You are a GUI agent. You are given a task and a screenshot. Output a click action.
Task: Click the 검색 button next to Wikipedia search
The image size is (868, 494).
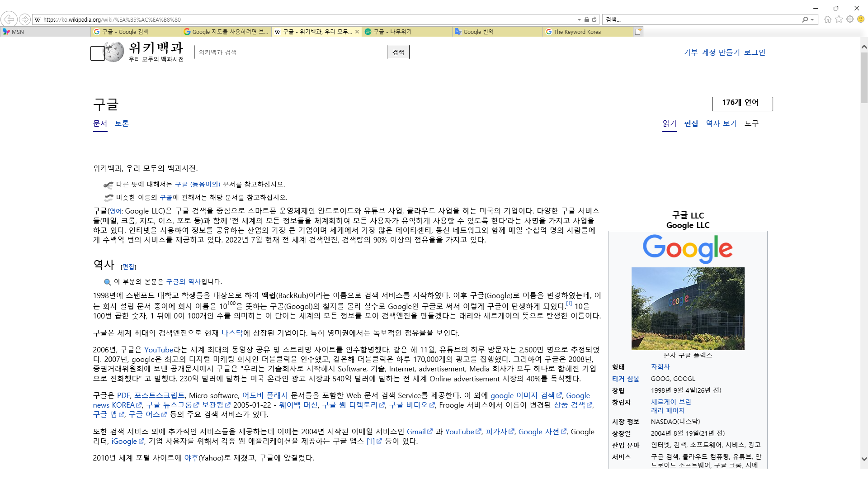(x=398, y=52)
